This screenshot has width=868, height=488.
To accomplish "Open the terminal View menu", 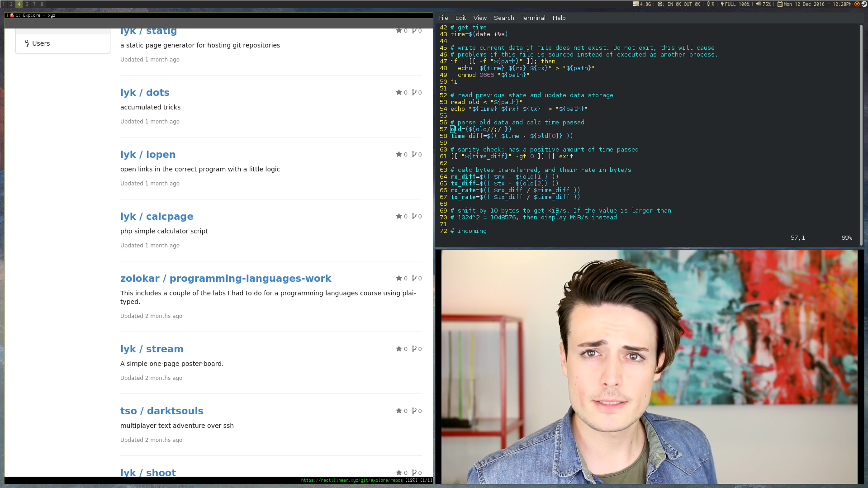I will [480, 18].
